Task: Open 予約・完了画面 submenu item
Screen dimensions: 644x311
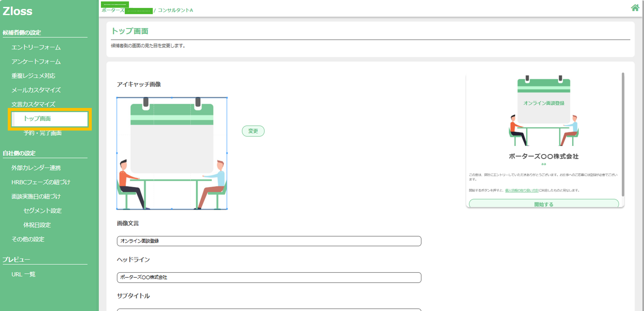Action: (x=43, y=133)
